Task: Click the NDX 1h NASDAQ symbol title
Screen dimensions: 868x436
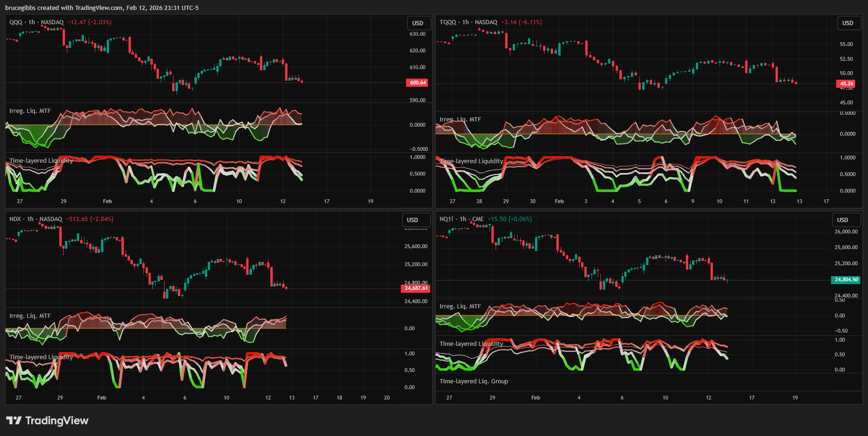Action: tap(36, 219)
